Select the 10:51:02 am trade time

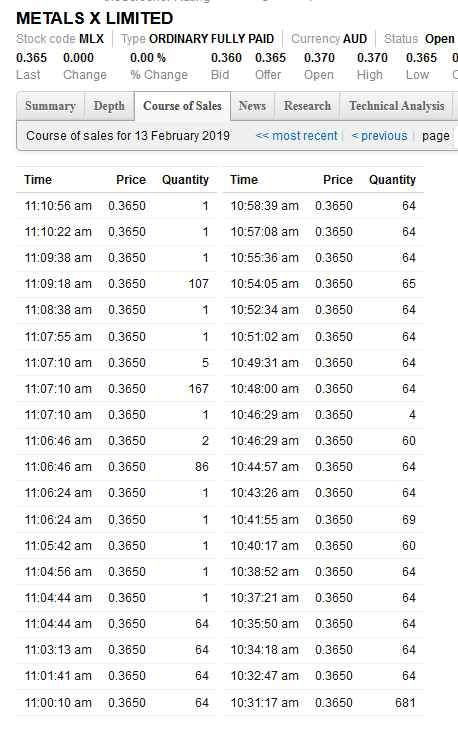pyautogui.click(x=265, y=337)
